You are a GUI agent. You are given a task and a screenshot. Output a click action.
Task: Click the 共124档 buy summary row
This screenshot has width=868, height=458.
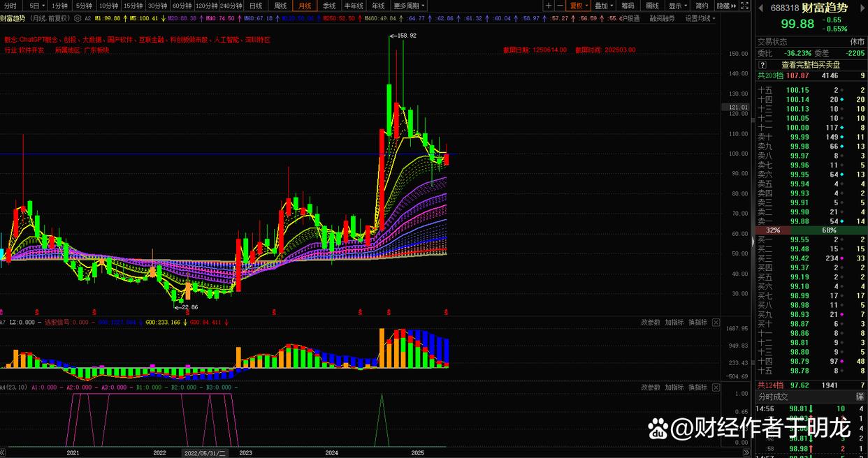pyautogui.click(x=811, y=385)
